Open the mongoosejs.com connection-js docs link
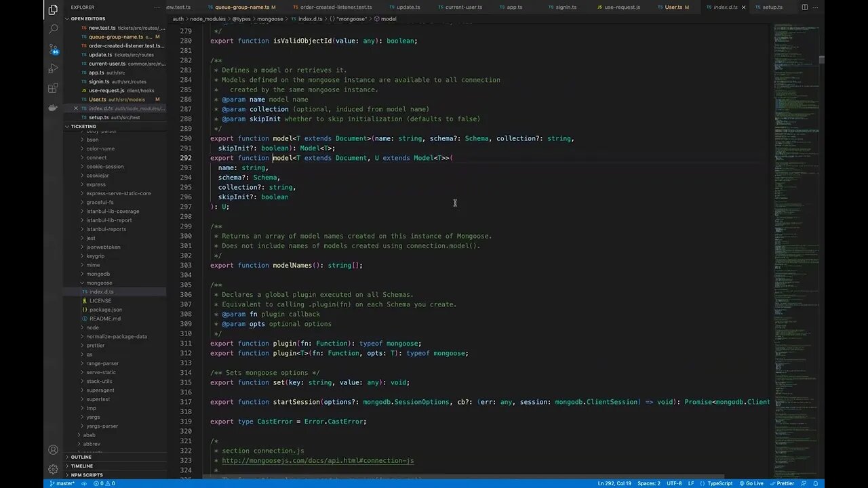The image size is (868, 488). pos(317,460)
